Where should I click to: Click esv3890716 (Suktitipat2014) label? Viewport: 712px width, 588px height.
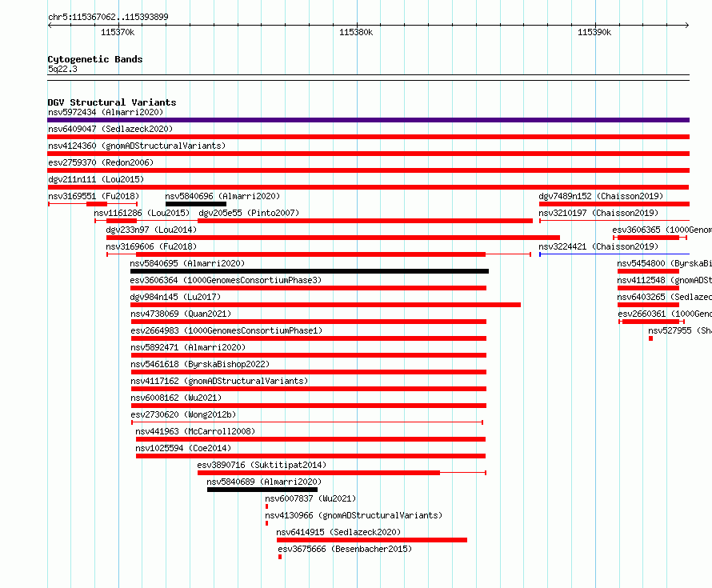[262, 465]
